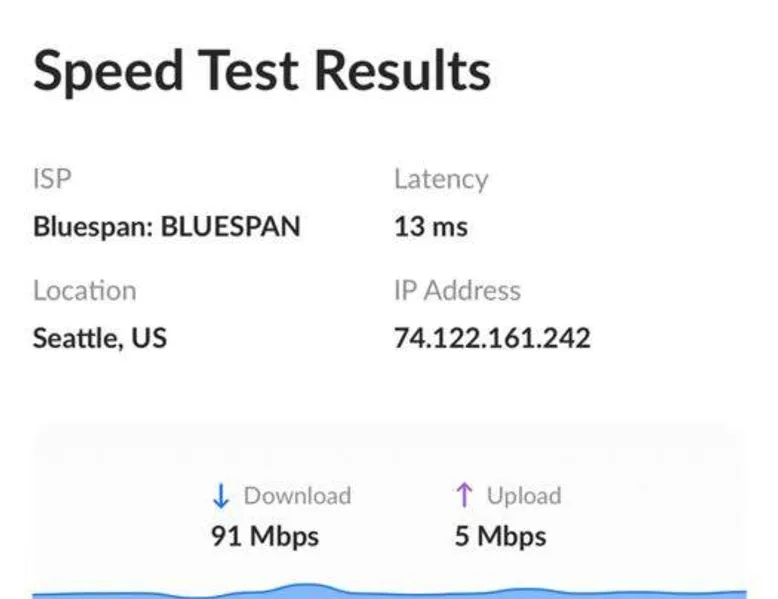778x599 pixels.
Task: Click the purple Upload arrow icon
Action: click(464, 495)
